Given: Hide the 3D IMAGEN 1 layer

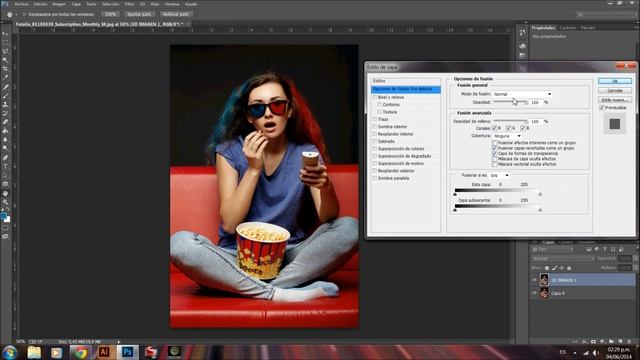Looking at the screenshot, I should (534, 280).
